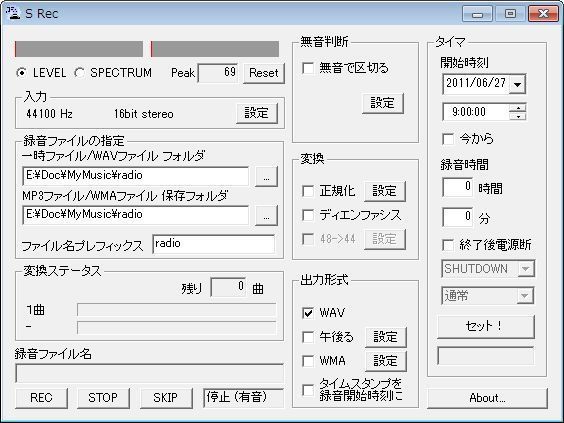The width and height of the screenshot is (564, 423).
Task: Open the 正規化 設定 button
Action: point(385,191)
